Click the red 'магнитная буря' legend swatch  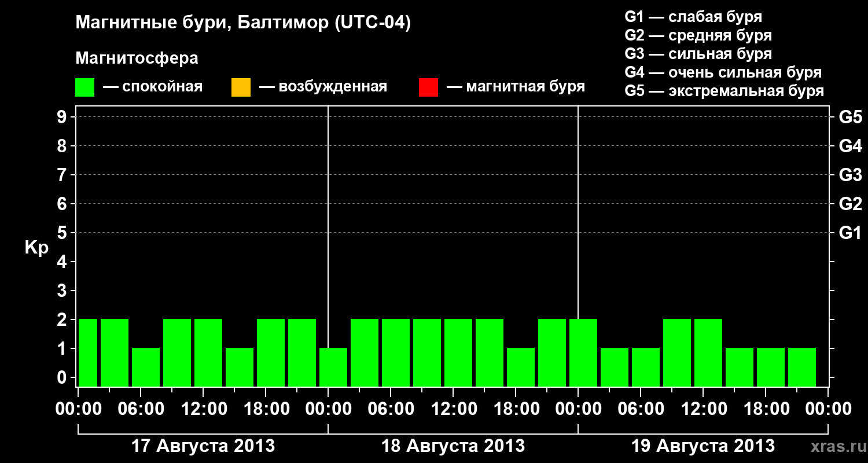point(428,87)
